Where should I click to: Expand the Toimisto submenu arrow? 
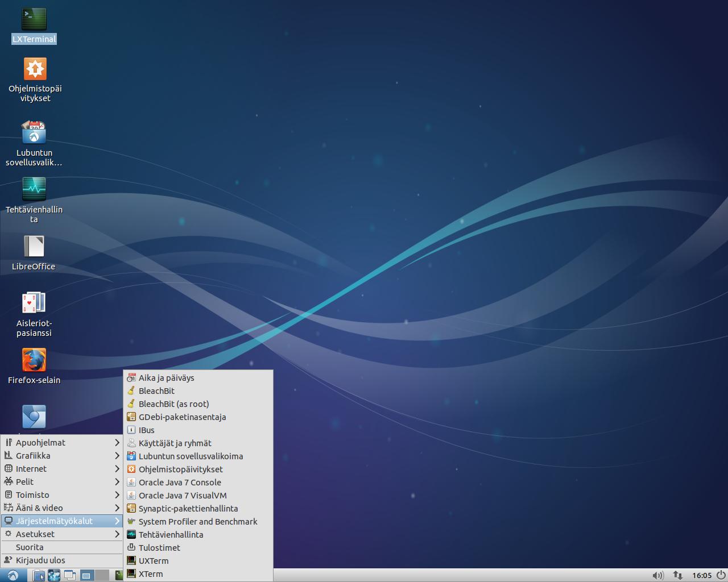[x=117, y=494]
